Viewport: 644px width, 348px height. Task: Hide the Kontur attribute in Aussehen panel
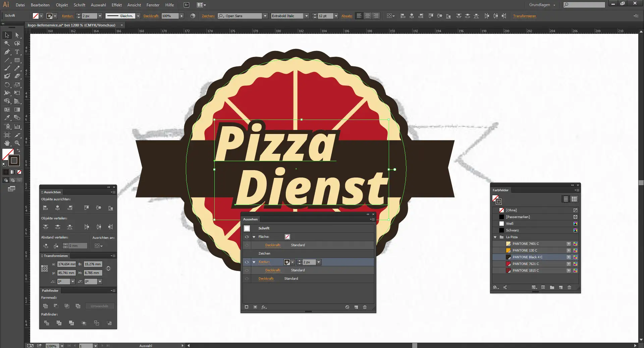coord(247,262)
